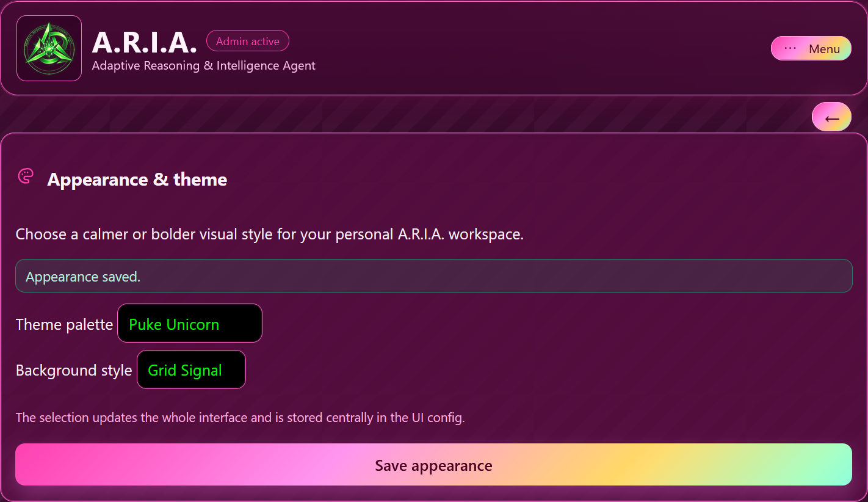868x502 pixels.
Task: Select the Puke Unicorn theme value
Action: pos(174,324)
